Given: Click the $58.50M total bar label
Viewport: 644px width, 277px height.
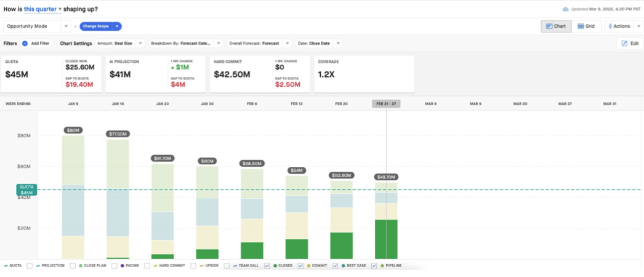Looking at the screenshot, I should click(x=252, y=163).
